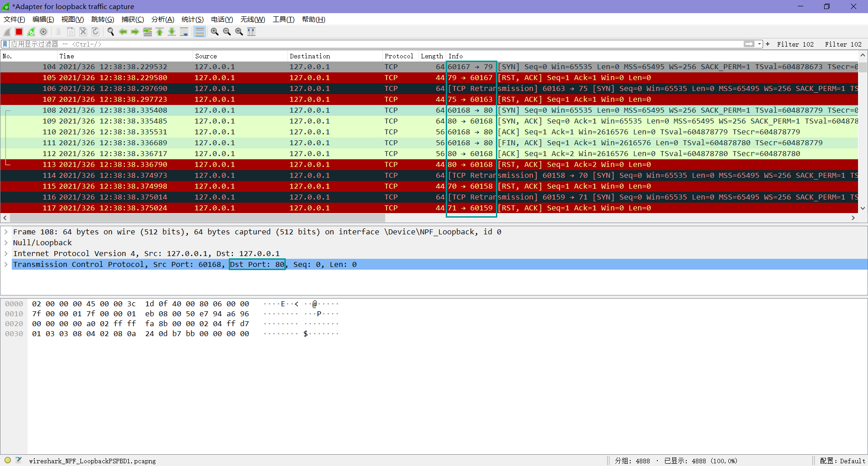
Task: Close the capture file via toolbar icon
Action: (x=83, y=32)
